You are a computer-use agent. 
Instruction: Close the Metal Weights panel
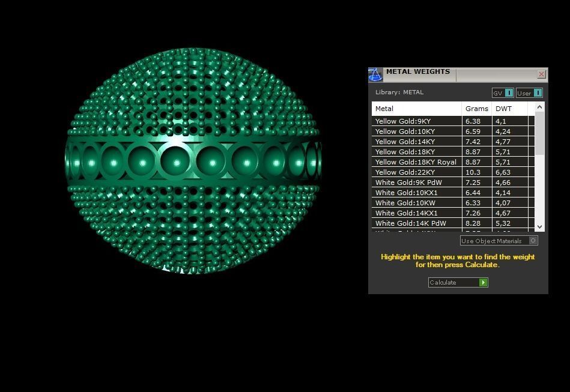pos(541,74)
